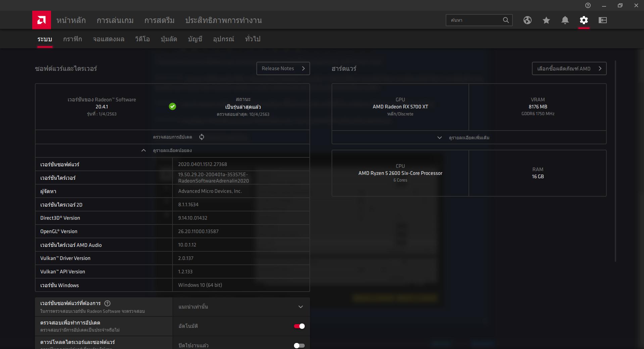644x349 pixels.
Task: Open the การสตรีม streaming tab
Action: [x=159, y=20]
